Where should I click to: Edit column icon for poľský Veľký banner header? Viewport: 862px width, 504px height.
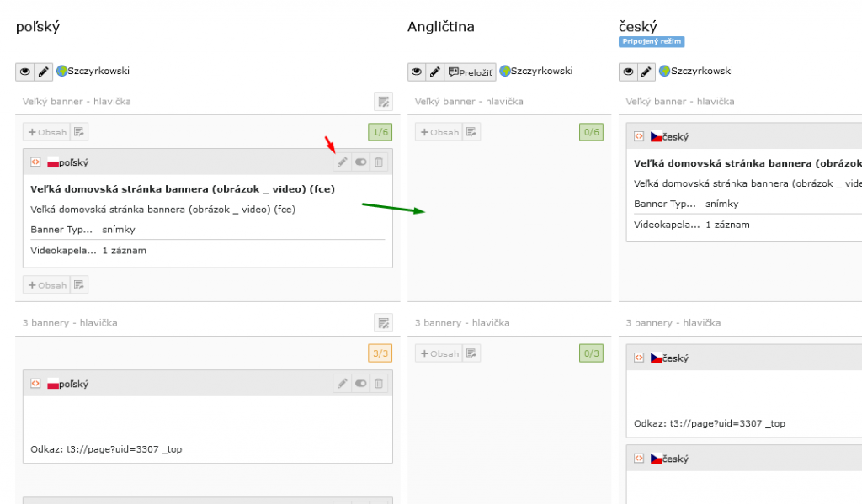(x=383, y=102)
